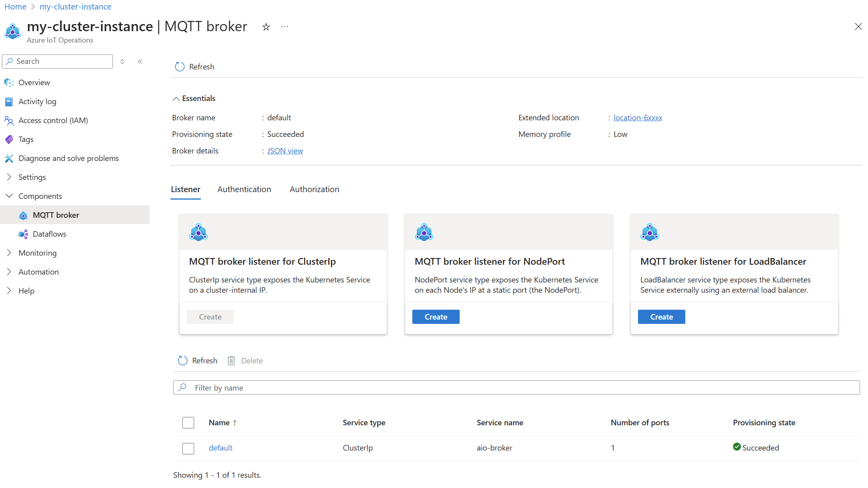Create a NodePort listener

(436, 316)
